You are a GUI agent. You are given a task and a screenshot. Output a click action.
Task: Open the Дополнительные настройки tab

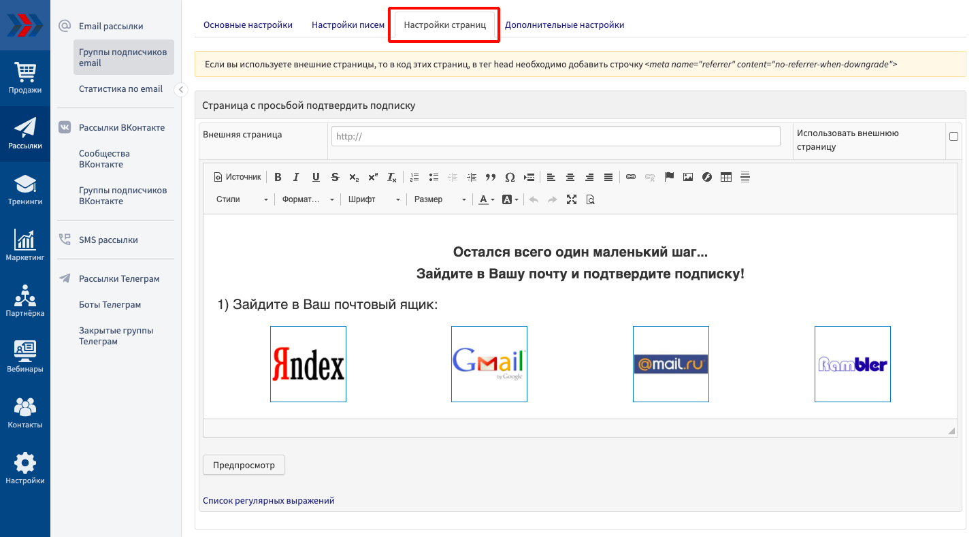[564, 25]
